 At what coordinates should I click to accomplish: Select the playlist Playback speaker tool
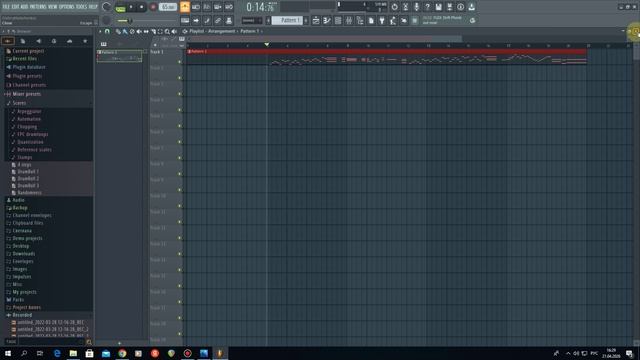[x=174, y=31]
